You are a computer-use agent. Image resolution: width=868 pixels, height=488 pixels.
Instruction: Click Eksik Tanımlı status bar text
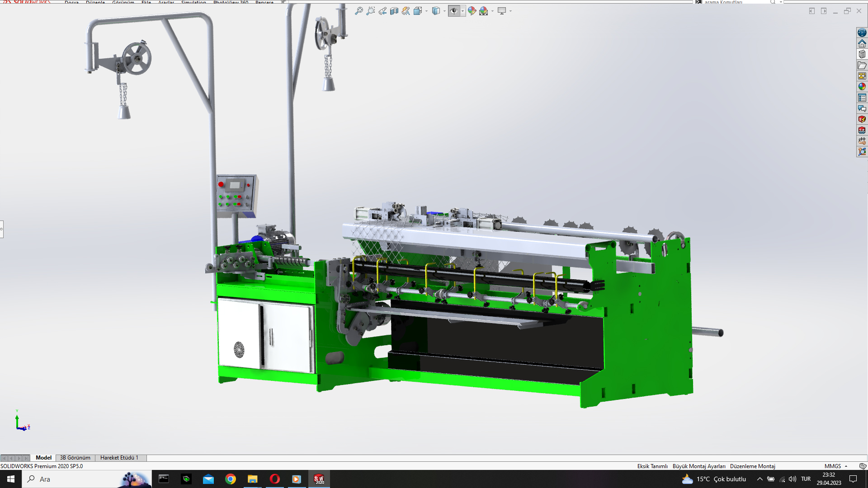click(x=652, y=466)
